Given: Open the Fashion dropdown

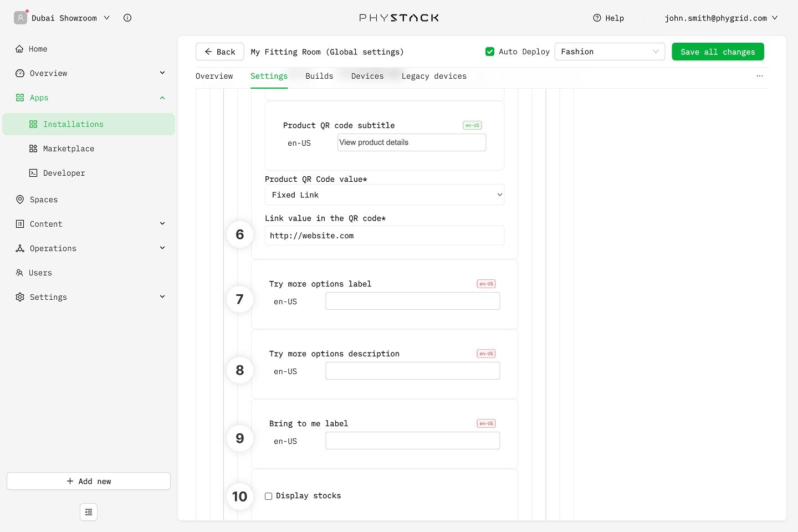Looking at the screenshot, I should (x=610, y=52).
